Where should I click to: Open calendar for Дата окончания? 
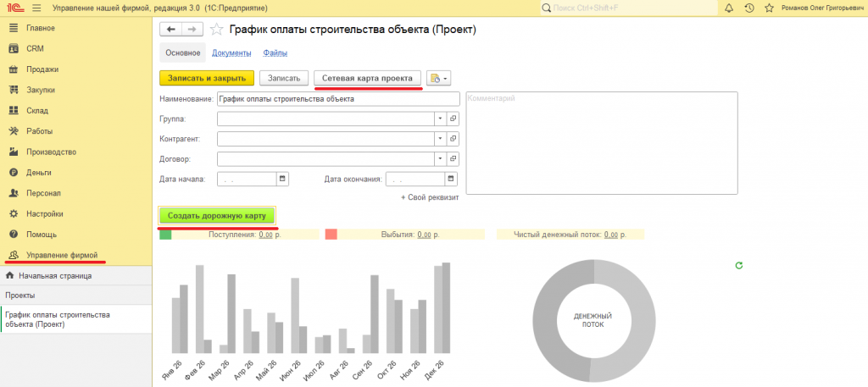pos(451,179)
